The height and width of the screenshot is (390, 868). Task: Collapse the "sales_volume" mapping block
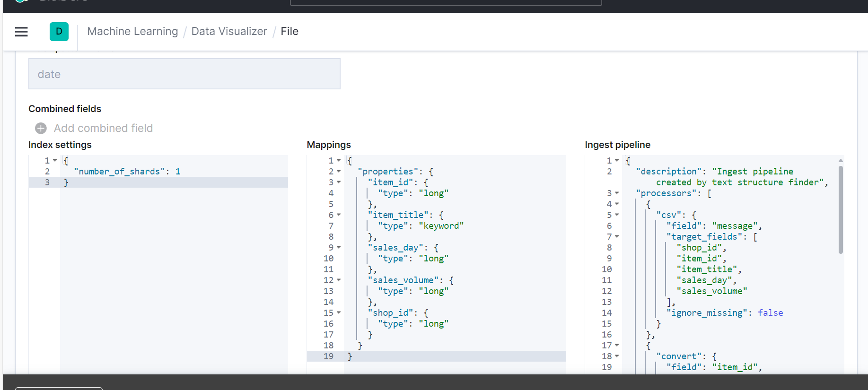click(x=339, y=280)
